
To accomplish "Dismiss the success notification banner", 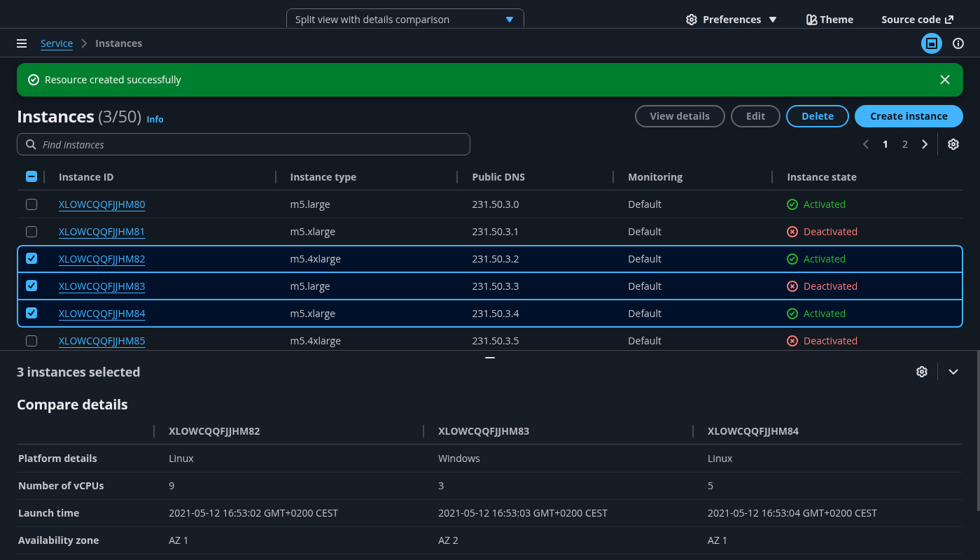I will coord(945,80).
